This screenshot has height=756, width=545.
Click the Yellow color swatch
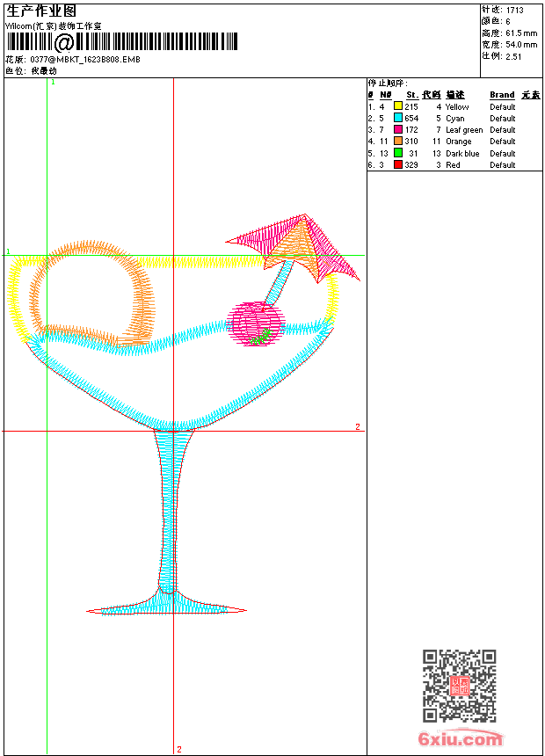[x=398, y=106]
